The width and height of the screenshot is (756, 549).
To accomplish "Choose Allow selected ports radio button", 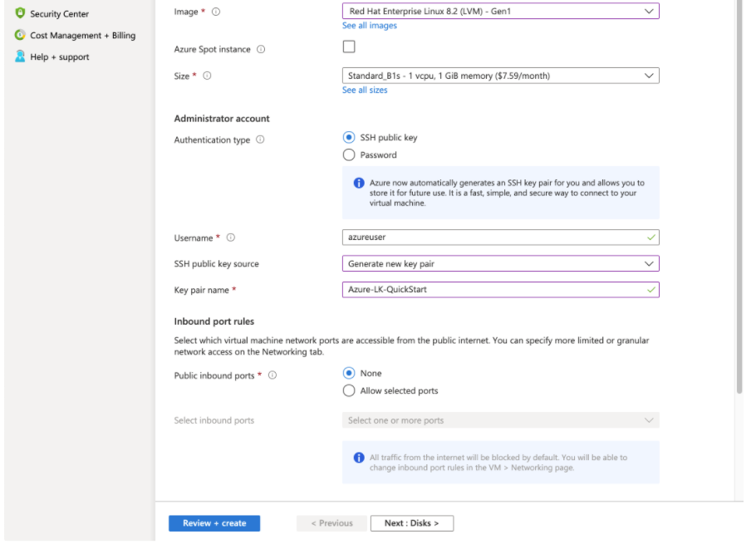I will click(x=349, y=390).
